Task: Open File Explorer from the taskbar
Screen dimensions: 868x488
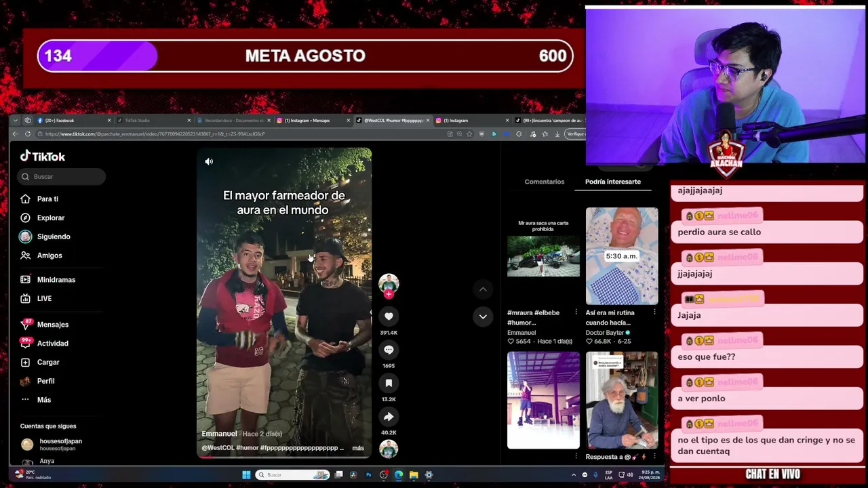Action: [414, 475]
